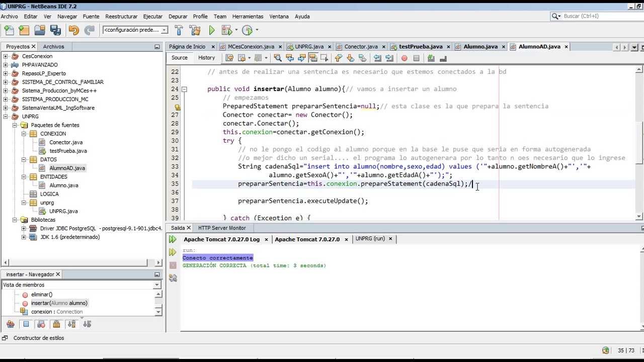Expand the CesConexion project node
This screenshot has width=644, height=362.
coord(6,56)
